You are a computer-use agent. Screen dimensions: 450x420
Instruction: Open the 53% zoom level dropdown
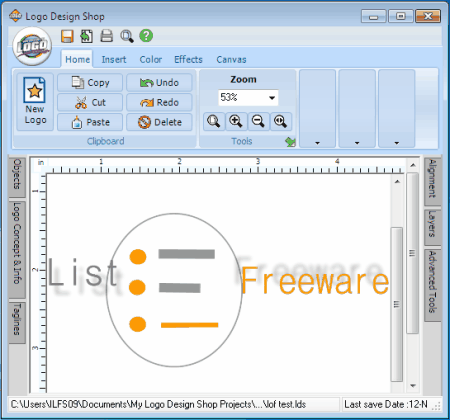[272, 98]
